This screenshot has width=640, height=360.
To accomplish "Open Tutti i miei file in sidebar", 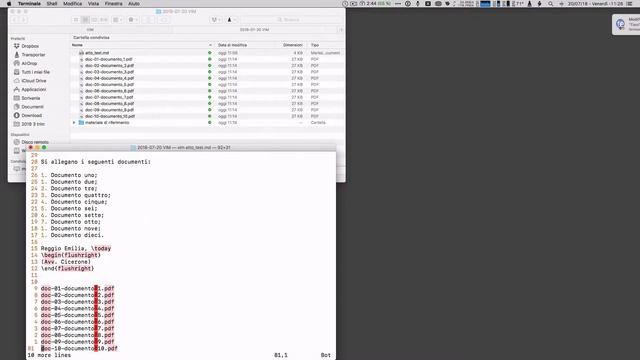I will [31, 72].
